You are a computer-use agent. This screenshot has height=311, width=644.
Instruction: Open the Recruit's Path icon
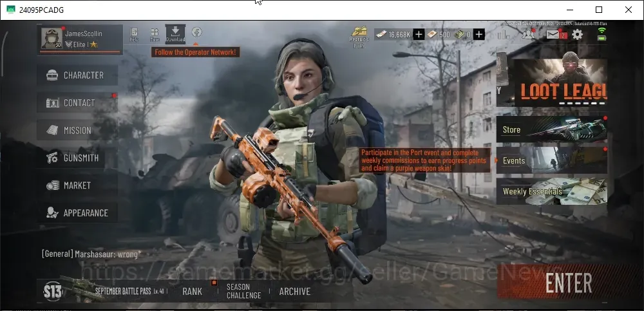(x=359, y=37)
